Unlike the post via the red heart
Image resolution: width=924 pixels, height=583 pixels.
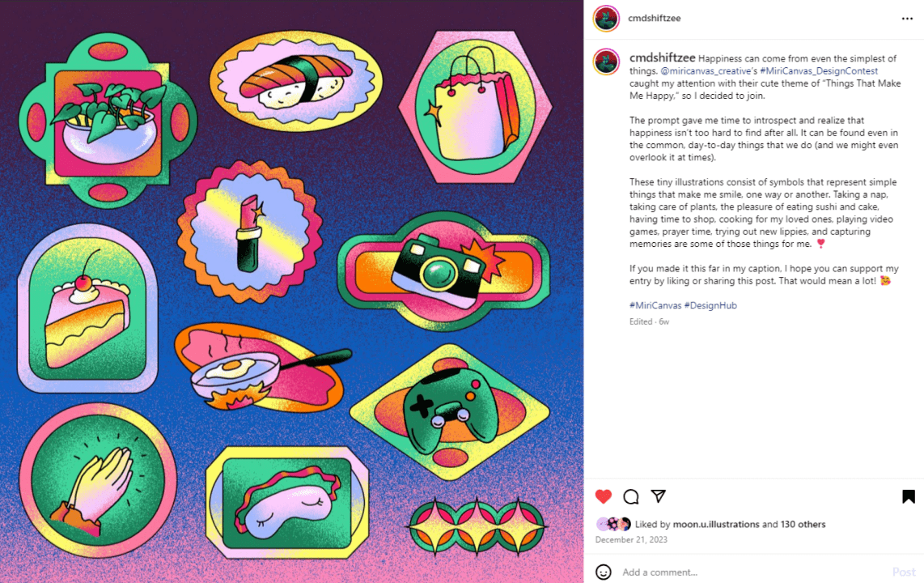coord(604,496)
